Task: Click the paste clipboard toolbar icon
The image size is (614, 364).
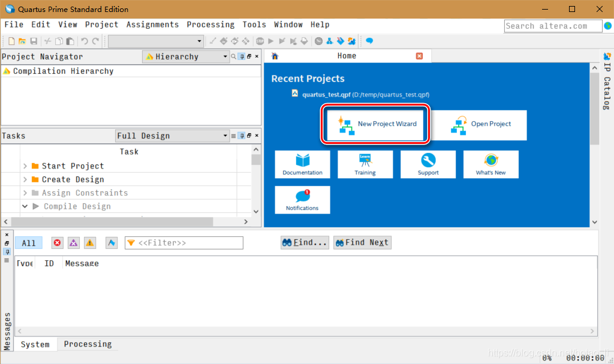Action: tap(70, 41)
